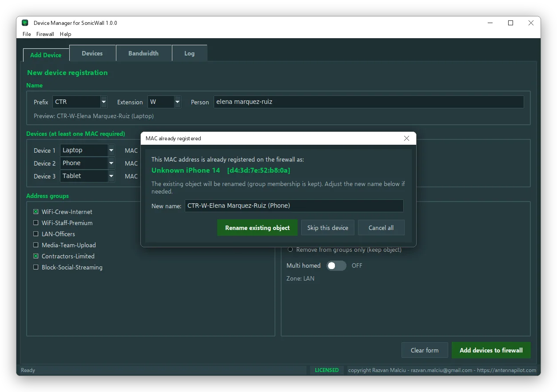The height and width of the screenshot is (392, 557).
Task: Click the name Preview text line
Action: [x=94, y=116]
